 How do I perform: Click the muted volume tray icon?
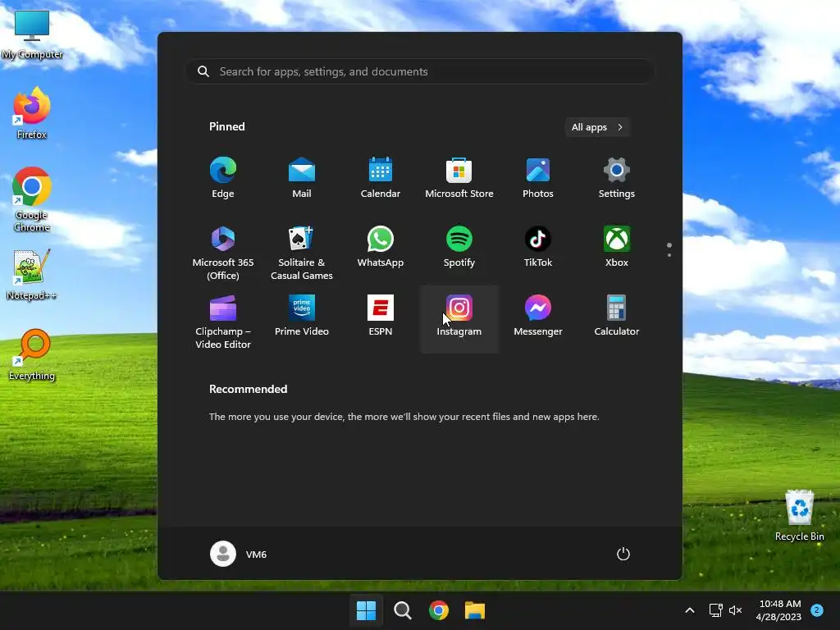coord(736,610)
